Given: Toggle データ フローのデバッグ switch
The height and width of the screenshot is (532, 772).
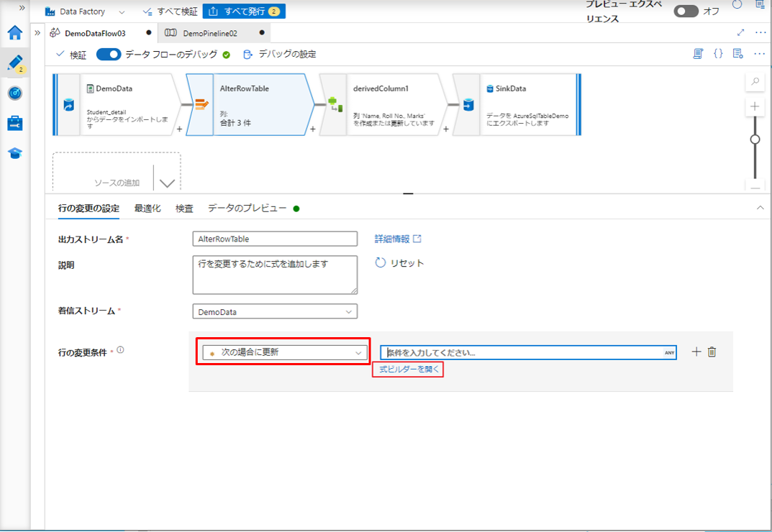Looking at the screenshot, I should (x=108, y=55).
